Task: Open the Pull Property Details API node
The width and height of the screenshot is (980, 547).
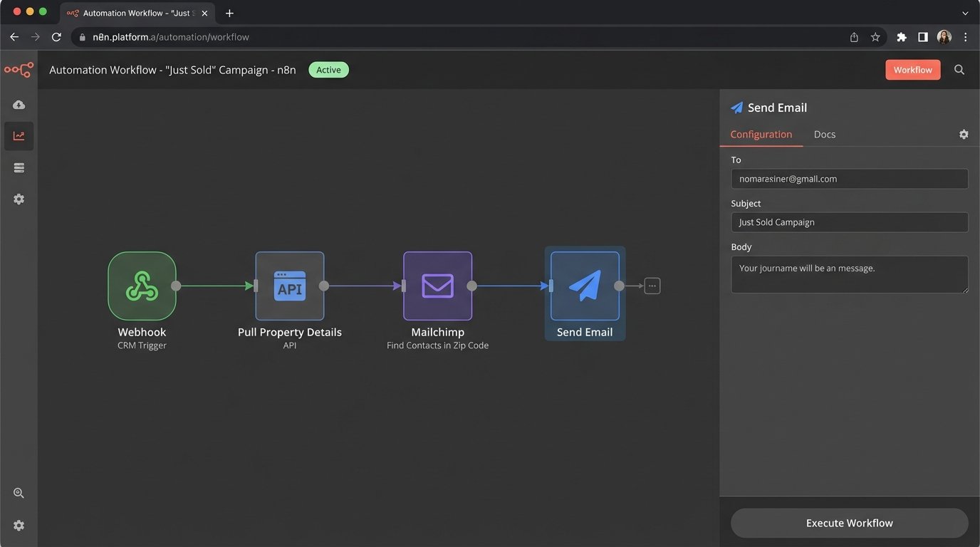Action: pos(289,286)
